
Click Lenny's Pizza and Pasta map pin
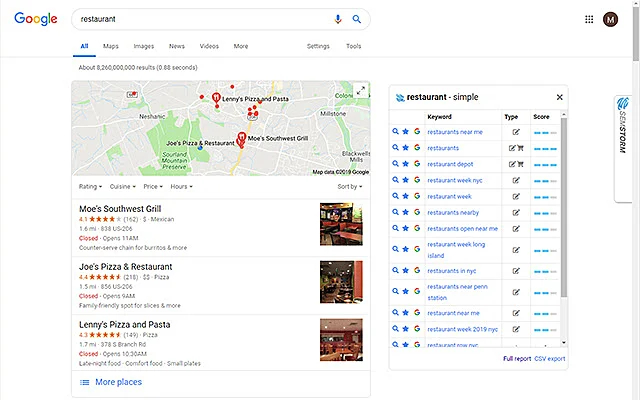(216, 98)
